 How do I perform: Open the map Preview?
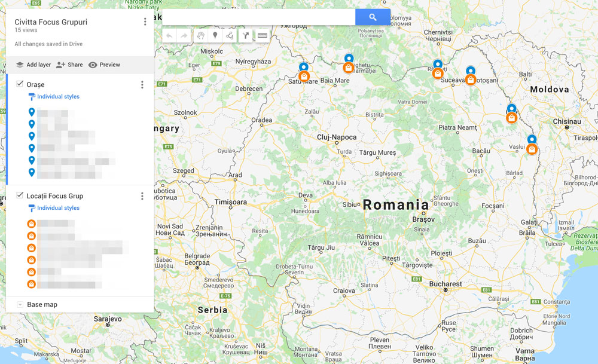click(x=104, y=65)
